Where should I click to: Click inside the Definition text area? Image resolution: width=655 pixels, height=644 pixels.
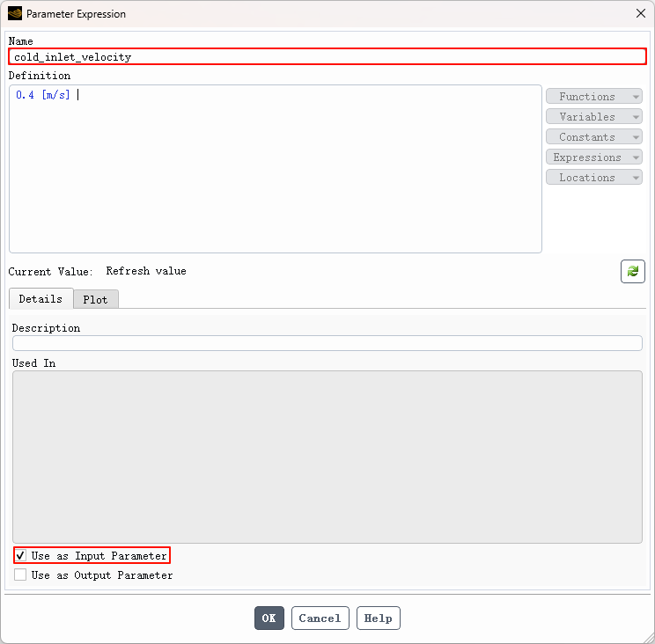[276, 169]
